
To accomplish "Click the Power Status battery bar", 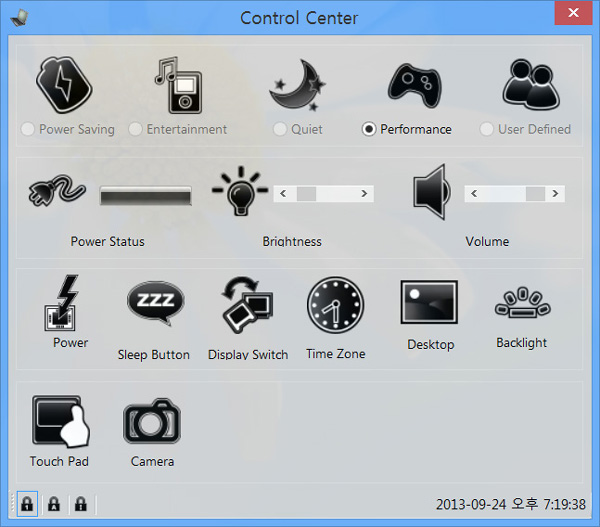I will pos(146,196).
